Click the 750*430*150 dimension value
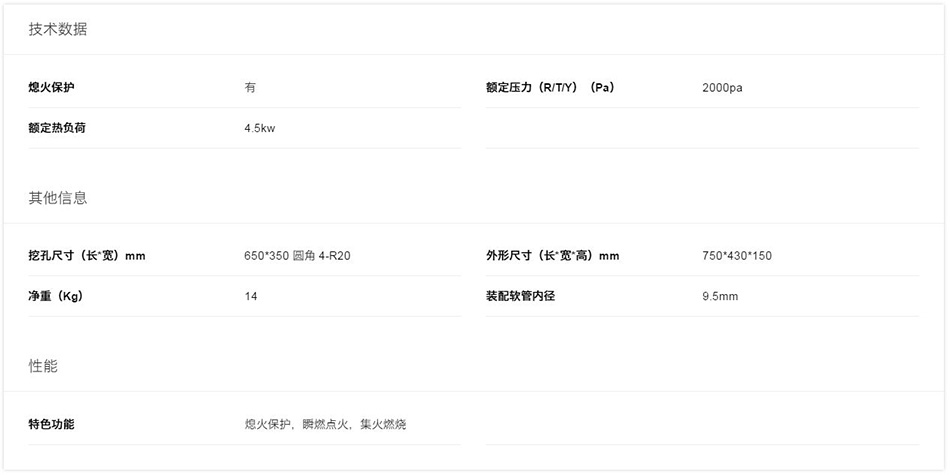 [737, 256]
